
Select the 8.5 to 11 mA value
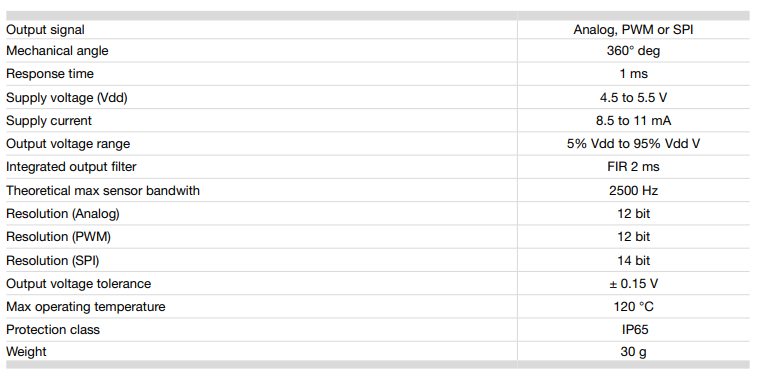(x=633, y=121)
